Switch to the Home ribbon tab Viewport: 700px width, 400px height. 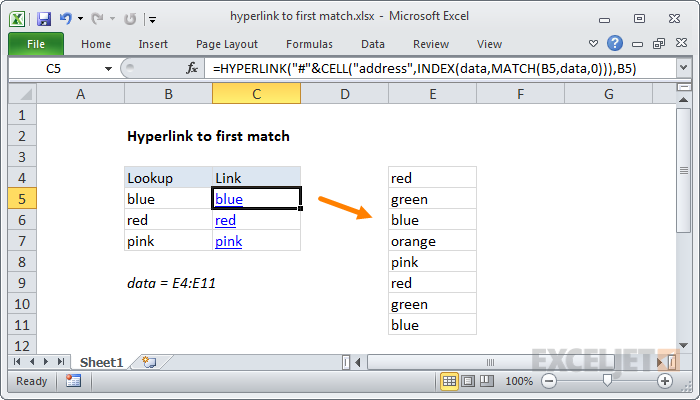click(96, 44)
